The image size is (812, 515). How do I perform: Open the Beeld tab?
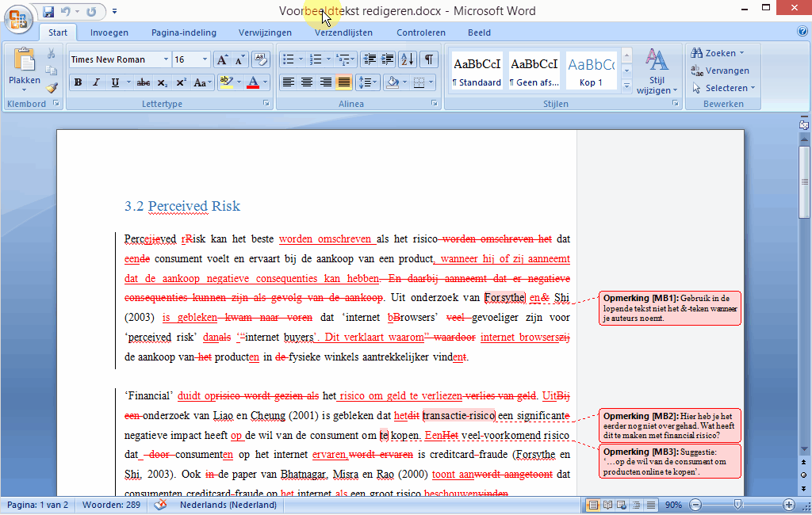(x=479, y=32)
